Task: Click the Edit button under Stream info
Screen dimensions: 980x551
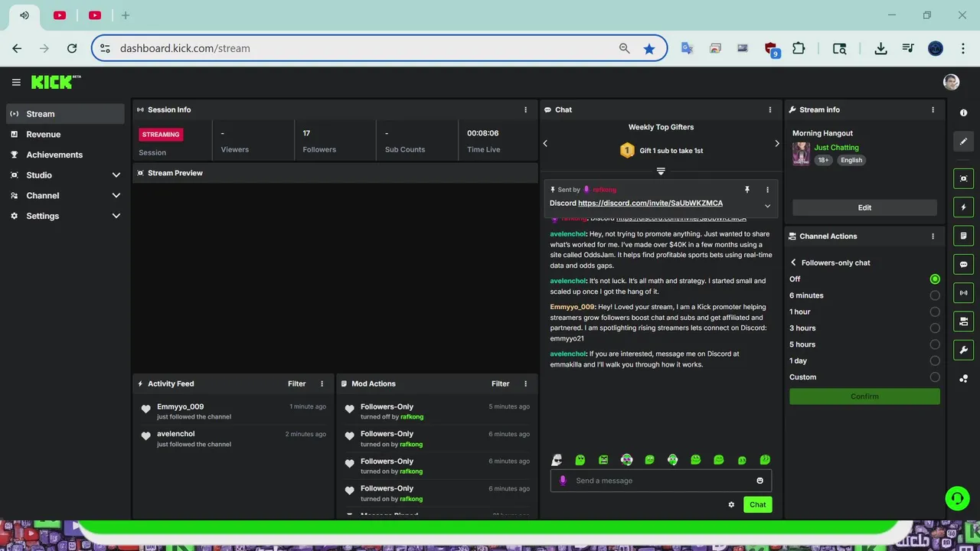Action: (864, 207)
